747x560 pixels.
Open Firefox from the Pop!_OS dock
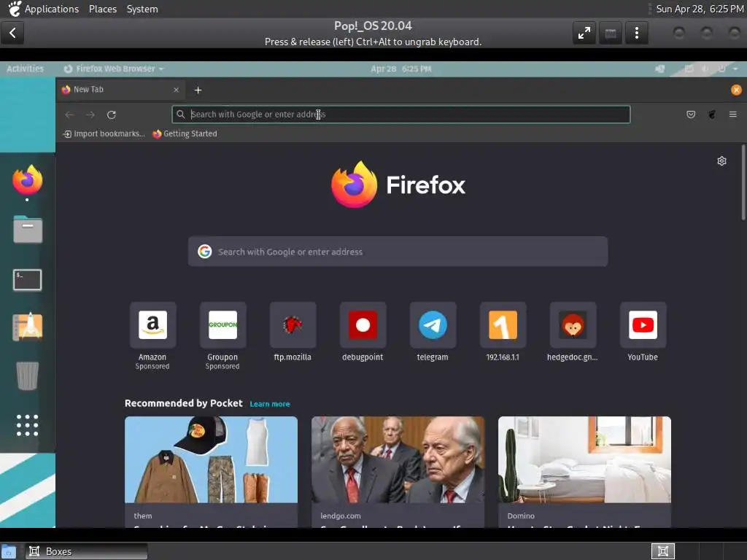[x=27, y=180]
